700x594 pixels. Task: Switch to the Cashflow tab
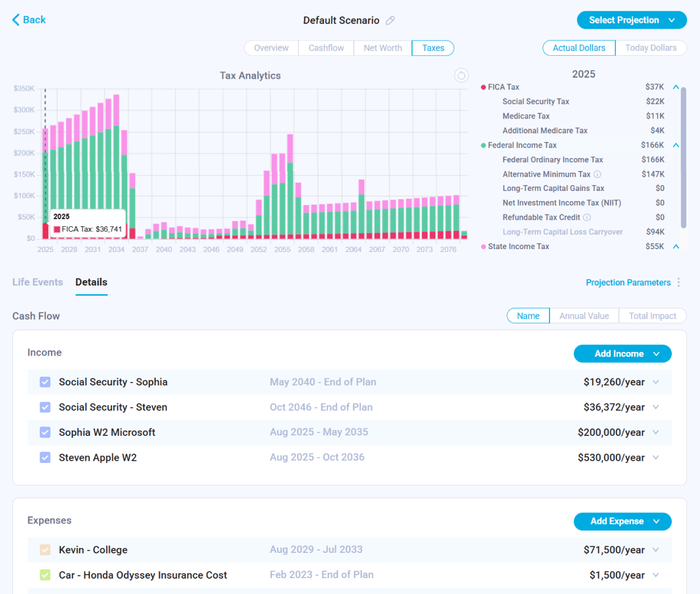point(326,48)
